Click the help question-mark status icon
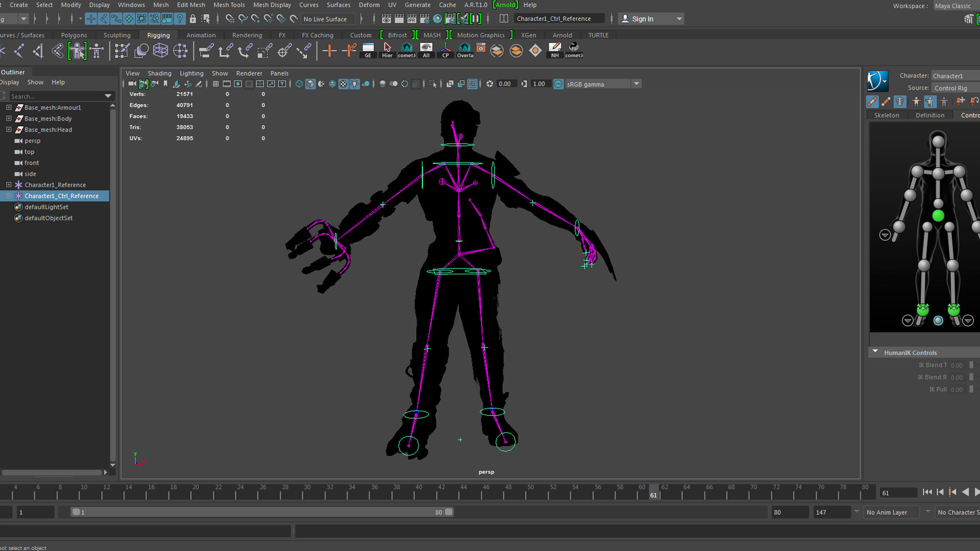 180,19
